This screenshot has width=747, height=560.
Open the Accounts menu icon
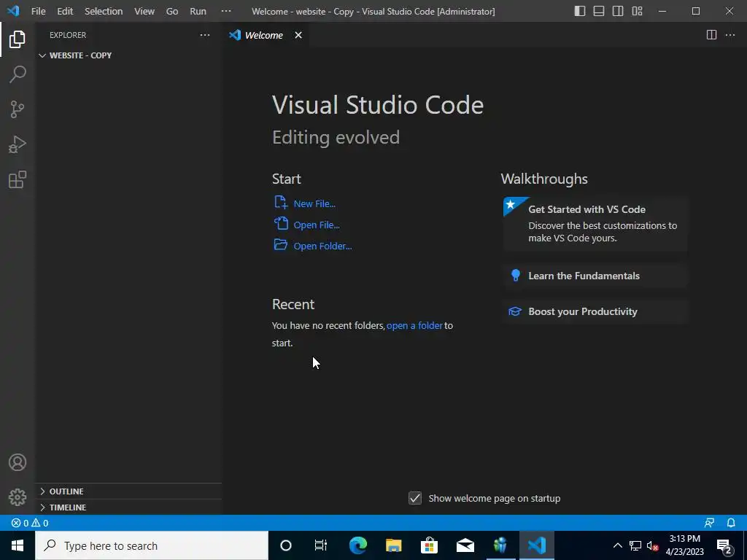pyautogui.click(x=18, y=462)
